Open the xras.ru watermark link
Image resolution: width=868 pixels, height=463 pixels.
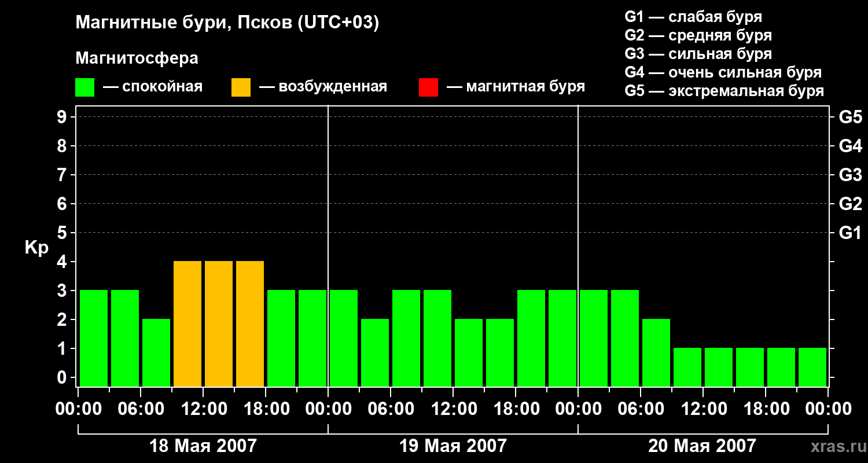click(835, 446)
